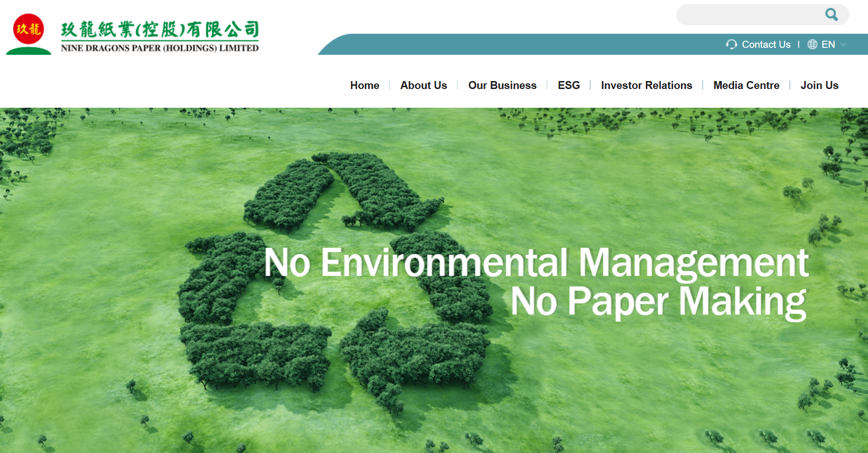Open the ESG menu item
The image size is (868, 453).
coord(569,85)
